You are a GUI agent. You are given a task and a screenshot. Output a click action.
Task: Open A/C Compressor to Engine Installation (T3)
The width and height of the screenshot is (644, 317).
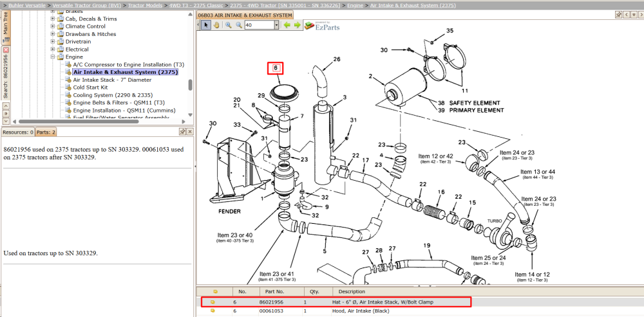tap(129, 65)
